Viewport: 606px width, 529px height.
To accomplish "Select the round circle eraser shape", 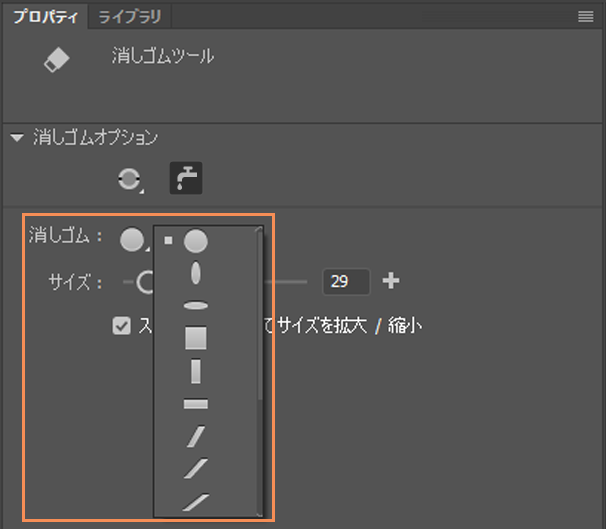I will pos(196,241).
